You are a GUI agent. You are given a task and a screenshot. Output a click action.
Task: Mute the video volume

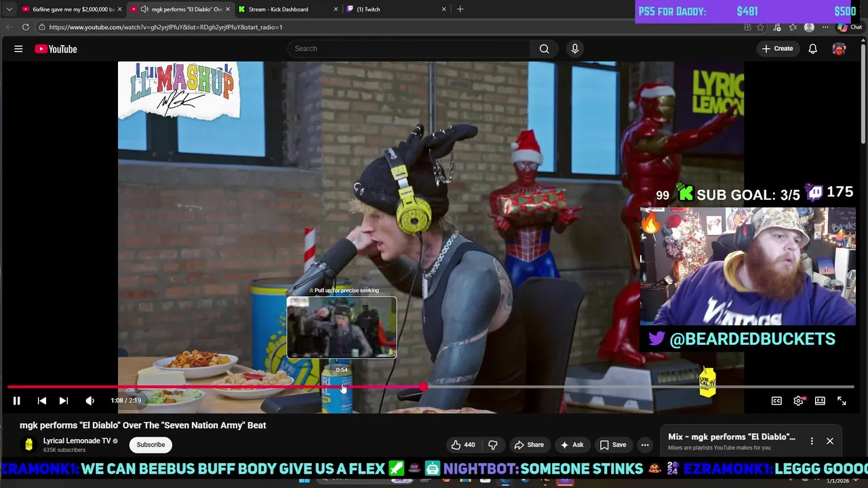[90, 401]
